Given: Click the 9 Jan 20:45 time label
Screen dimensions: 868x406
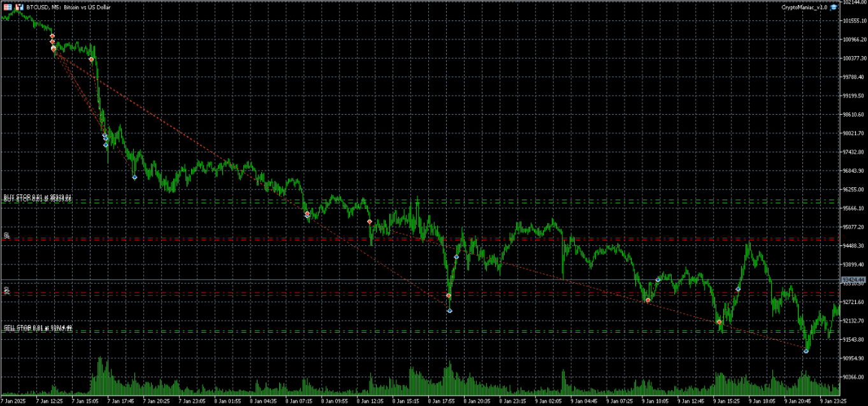Looking at the screenshot, I should (x=799, y=402).
